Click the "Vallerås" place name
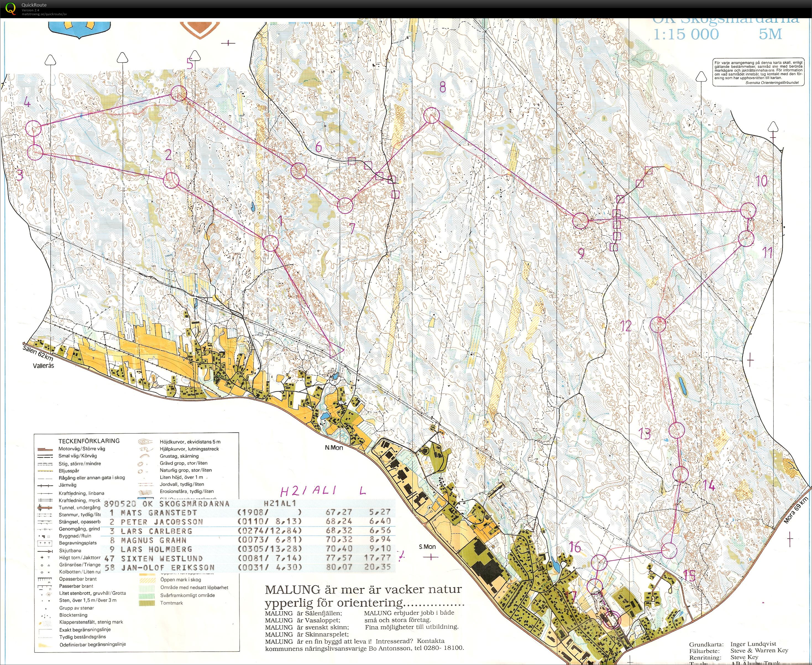This screenshot has width=812, height=665. pyautogui.click(x=44, y=366)
